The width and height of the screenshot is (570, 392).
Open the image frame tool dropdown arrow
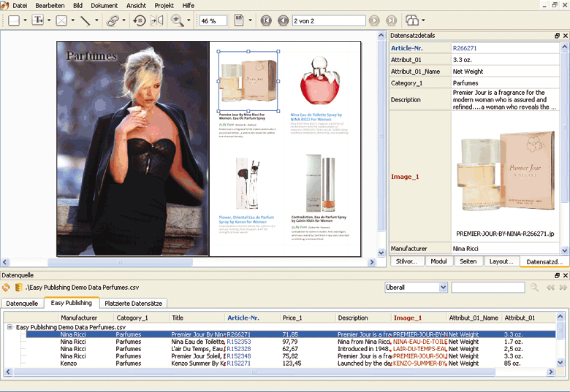click(x=72, y=20)
